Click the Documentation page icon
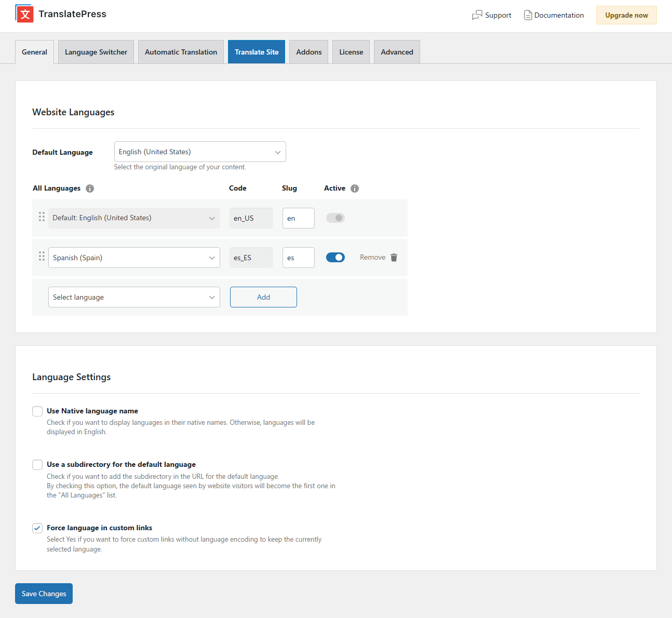Image resolution: width=672 pixels, height=618 pixels. [x=528, y=16]
